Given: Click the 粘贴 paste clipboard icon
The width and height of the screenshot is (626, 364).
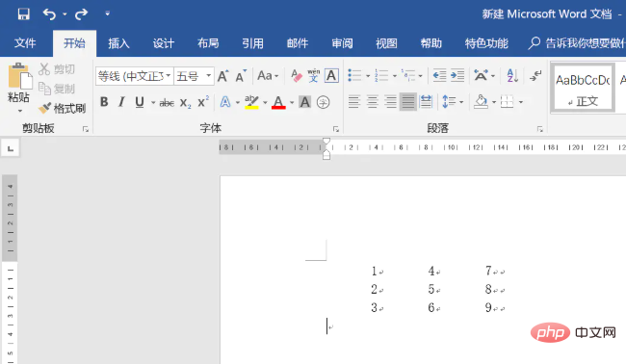Looking at the screenshot, I should click(x=19, y=76).
